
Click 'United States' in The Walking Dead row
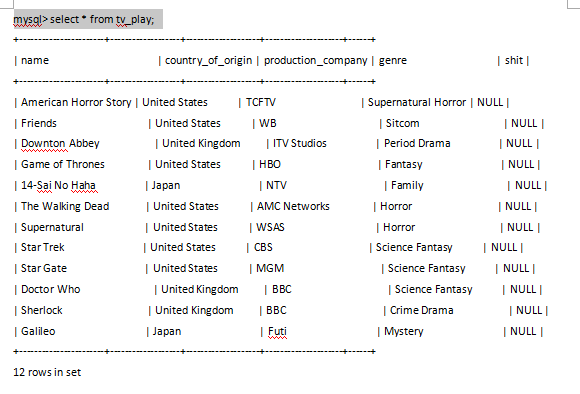[x=186, y=206]
